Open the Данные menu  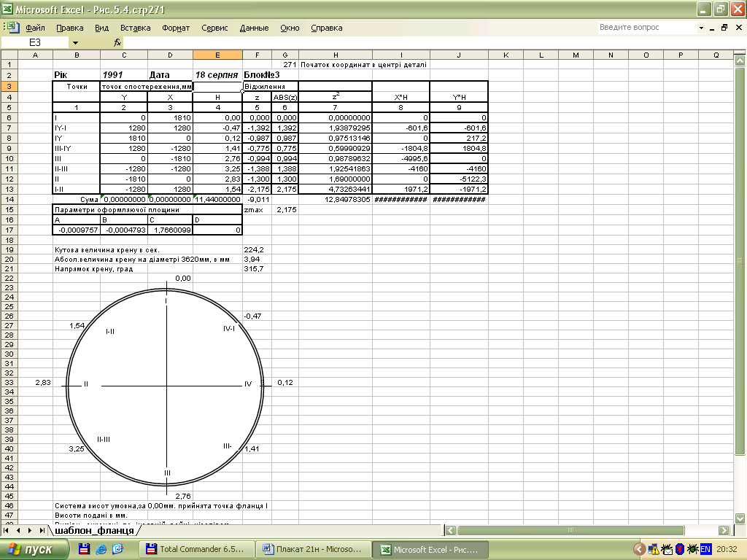coord(254,28)
